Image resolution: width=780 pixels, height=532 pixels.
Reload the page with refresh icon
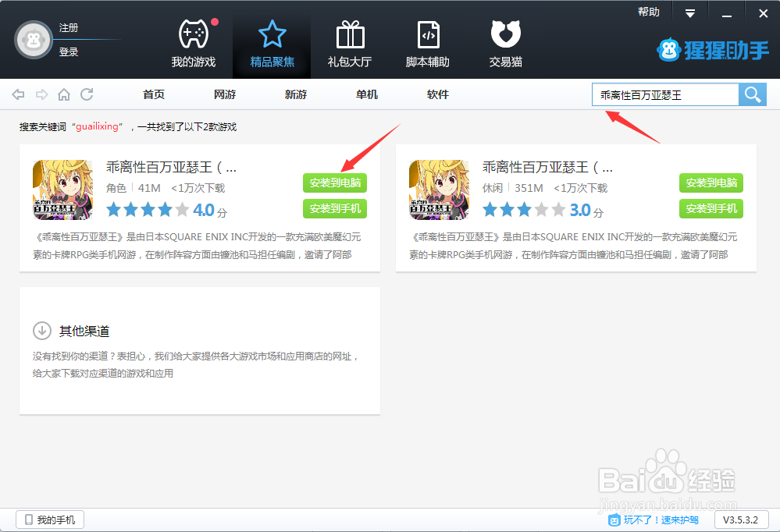click(x=87, y=94)
